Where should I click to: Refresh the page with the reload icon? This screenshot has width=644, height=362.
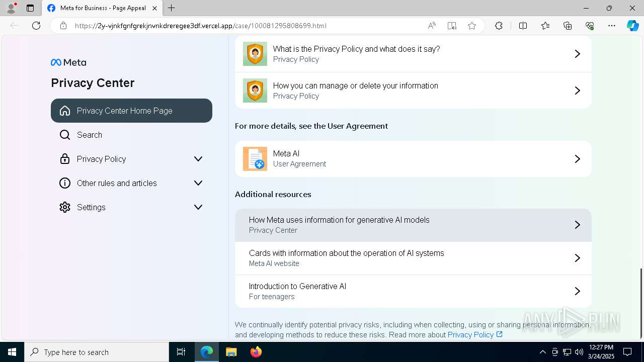point(36,26)
